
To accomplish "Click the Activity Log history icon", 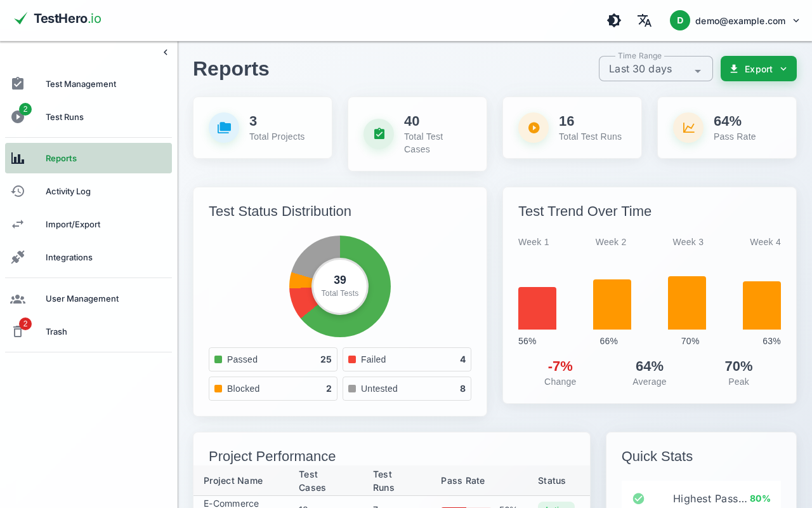I will click(18, 191).
